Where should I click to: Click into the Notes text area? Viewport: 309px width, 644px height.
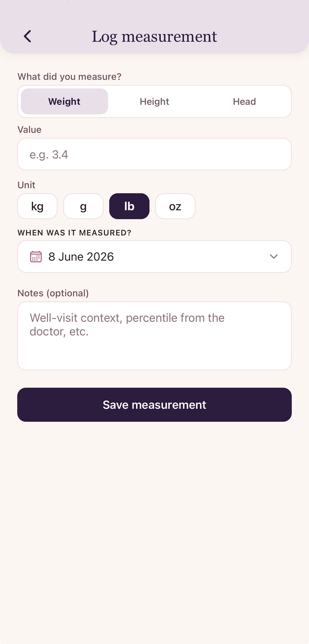(x=154, y=336)
